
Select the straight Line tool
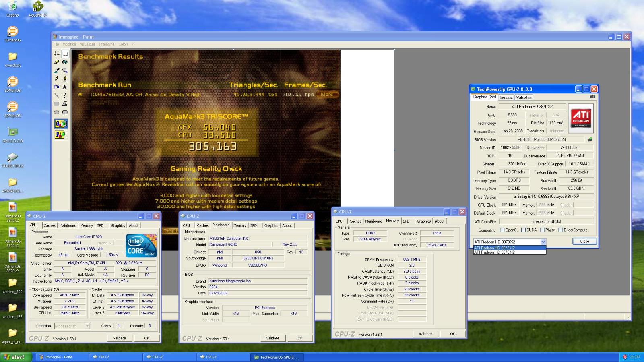click(x=57, y=95)
